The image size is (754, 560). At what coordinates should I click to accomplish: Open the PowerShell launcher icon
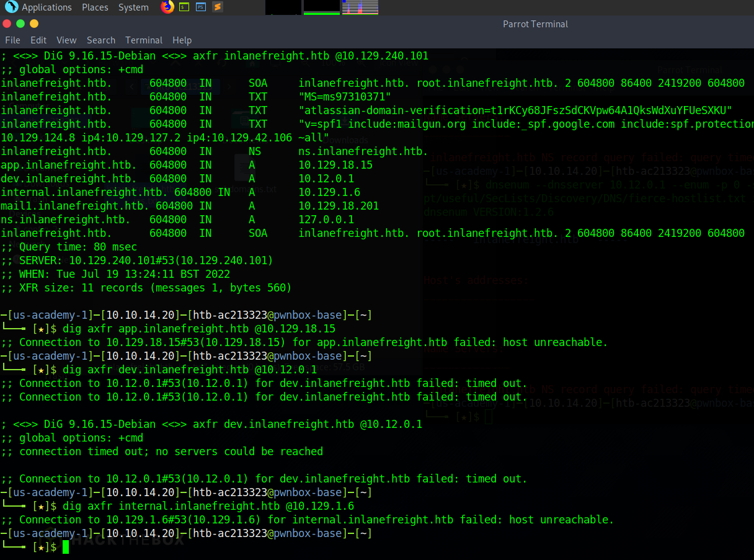tap(200, 7)
